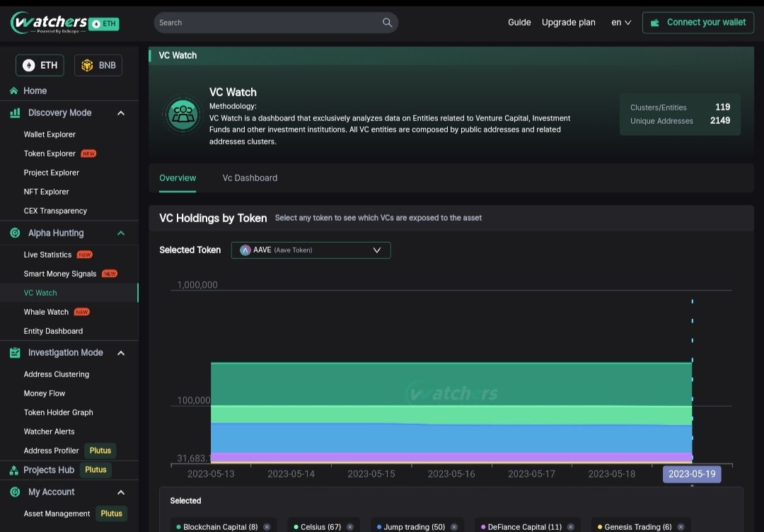Open CEX Transparency

[56, 210]
